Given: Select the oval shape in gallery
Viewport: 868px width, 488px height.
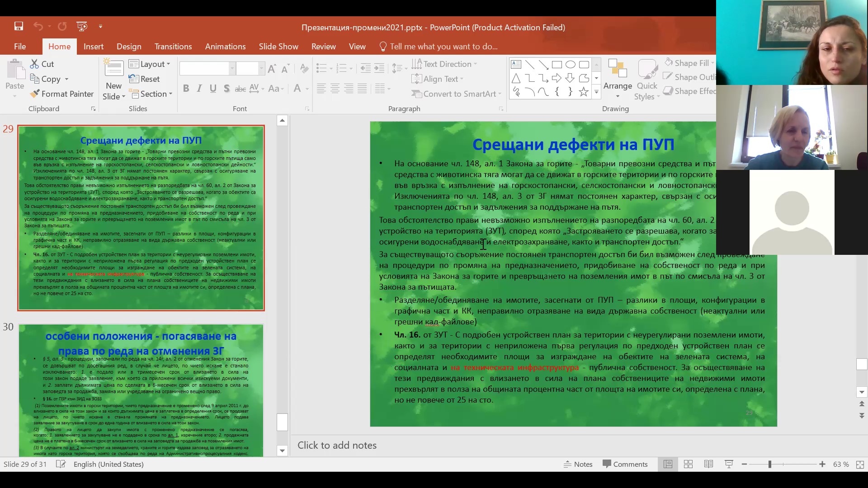Looking at the screenshot, I should tap(571, 65).
